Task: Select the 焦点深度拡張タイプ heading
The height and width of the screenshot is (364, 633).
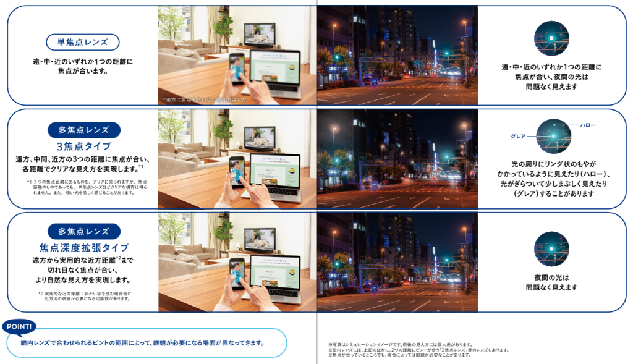Action: [x=84, y=248]
